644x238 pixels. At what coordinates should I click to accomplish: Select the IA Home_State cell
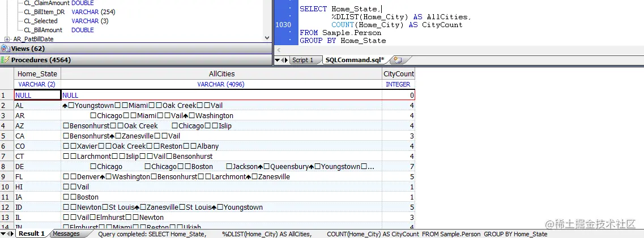click(37, 197)
